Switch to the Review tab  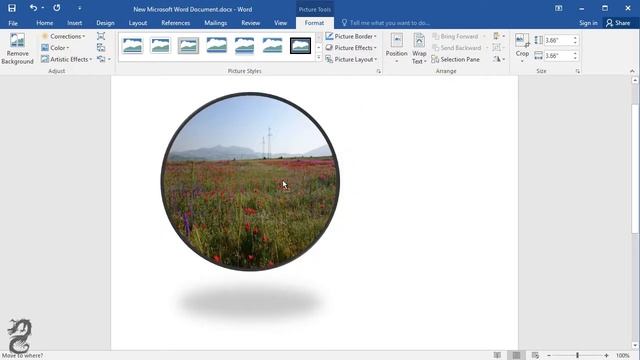(x=250, y=23)
